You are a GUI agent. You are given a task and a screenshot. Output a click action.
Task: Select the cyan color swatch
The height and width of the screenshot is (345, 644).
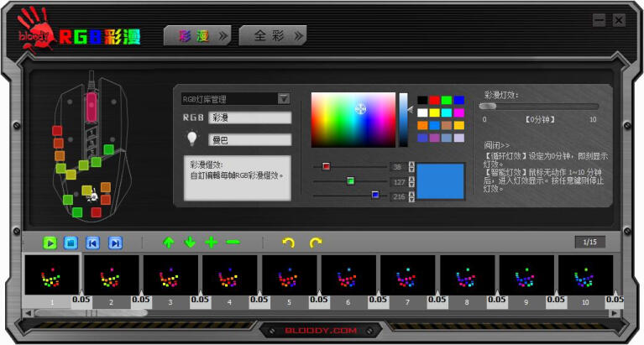coord(447,112)
